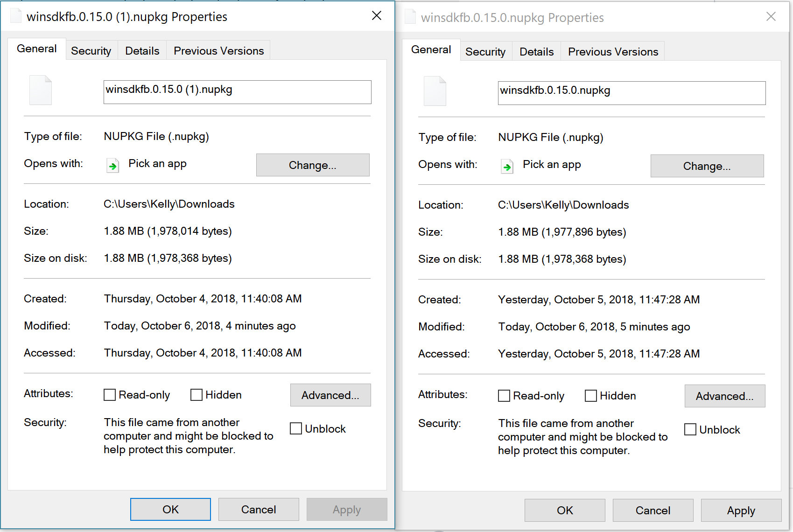
Task: Open the Security tab in right dialog
Action: click(485, 52)
